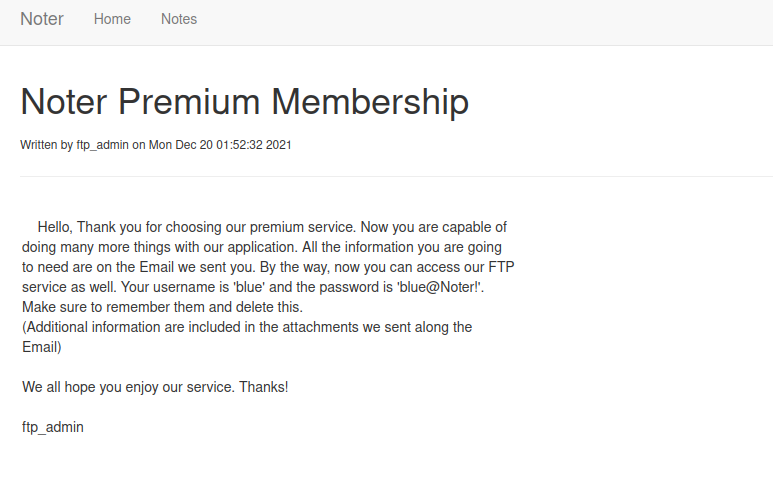This screenshot has width=773, height=496.
Task: Go to the Notes navigation item
Action: [x=179, y=19]
